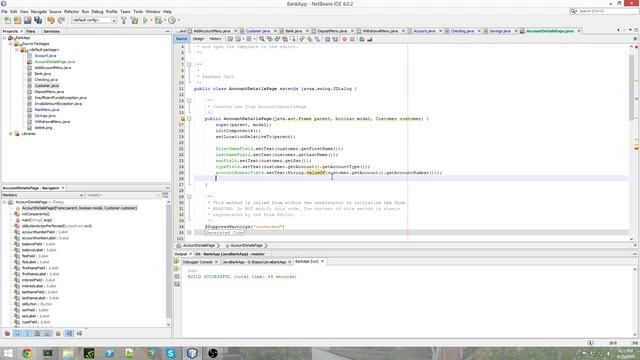
Task: Open the Git BankApp output tab
Action: click(230, 254)
